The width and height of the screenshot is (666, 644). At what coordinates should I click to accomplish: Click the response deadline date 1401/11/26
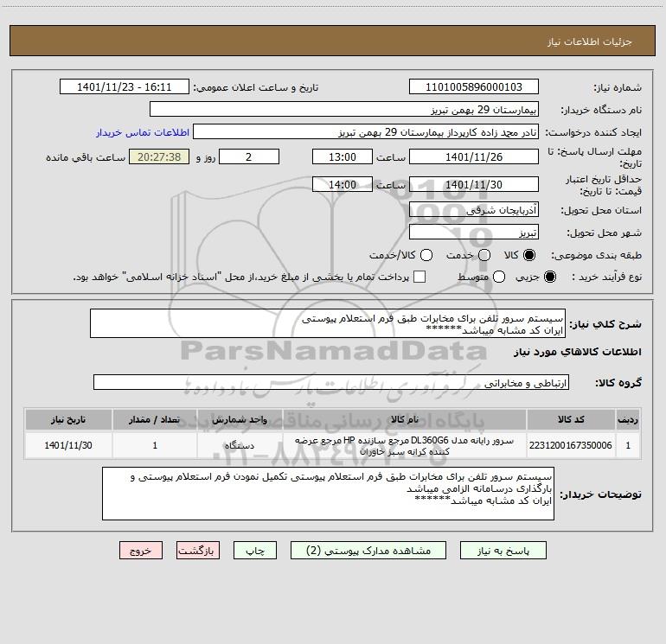pyautogui.click(x=474, y=156)
